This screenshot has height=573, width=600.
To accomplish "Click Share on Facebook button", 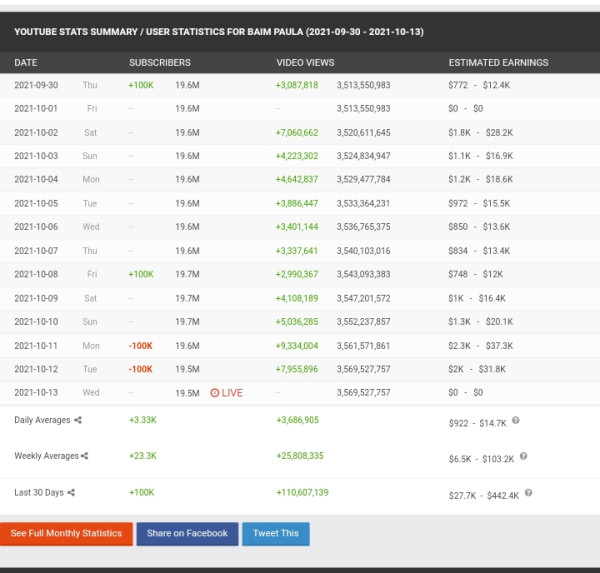I will click(187, 534).
